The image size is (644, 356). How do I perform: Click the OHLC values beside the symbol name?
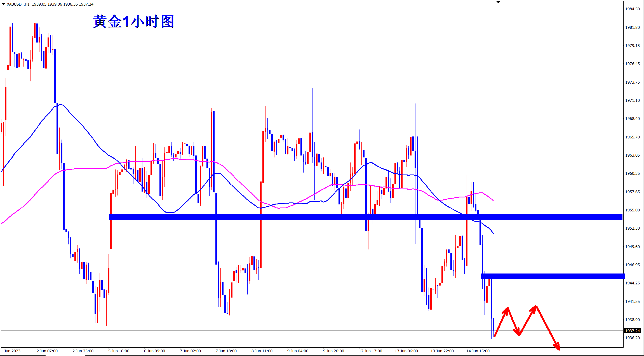[x=63, y=4]
